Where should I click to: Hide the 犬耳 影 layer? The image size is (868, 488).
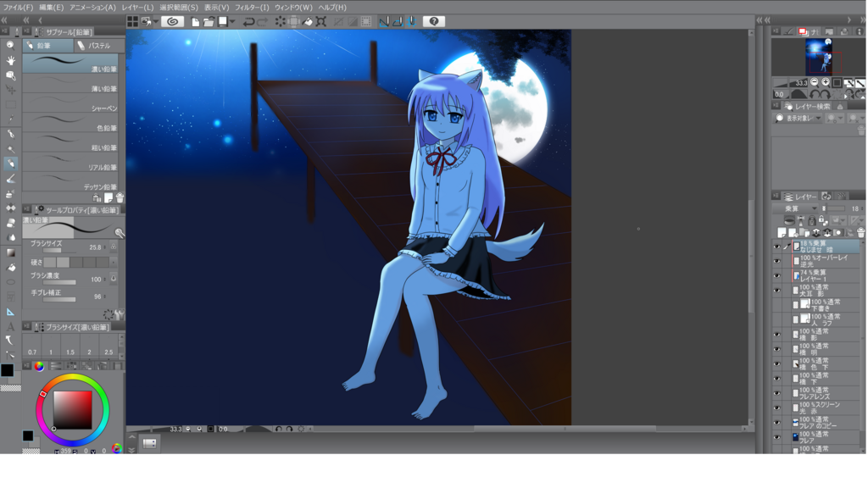[x=776, y=291]
